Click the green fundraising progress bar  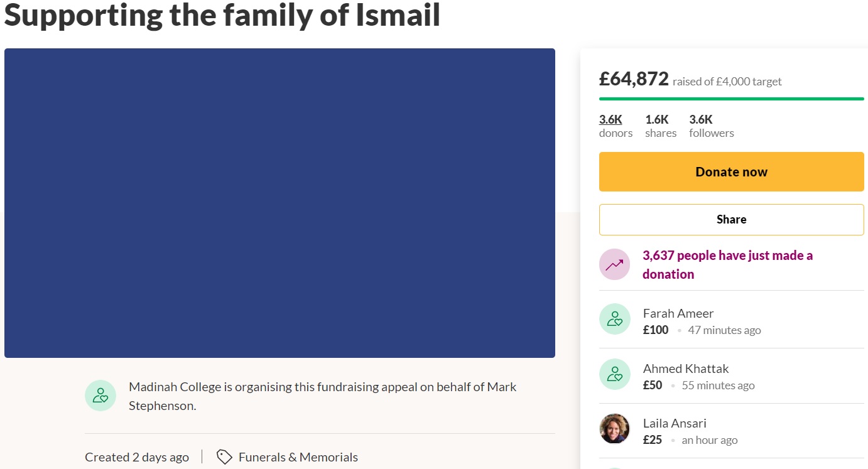tap(731, 99)
